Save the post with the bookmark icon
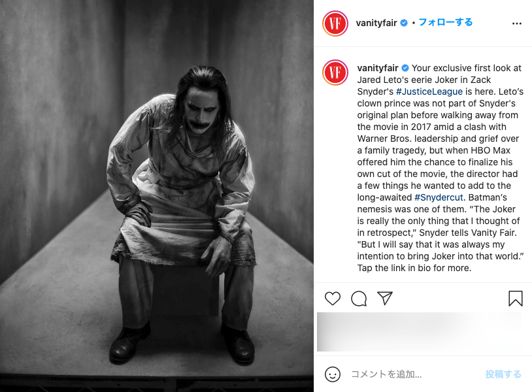The width and height of the screenshot is (532, 392). [x=516, y=299]
